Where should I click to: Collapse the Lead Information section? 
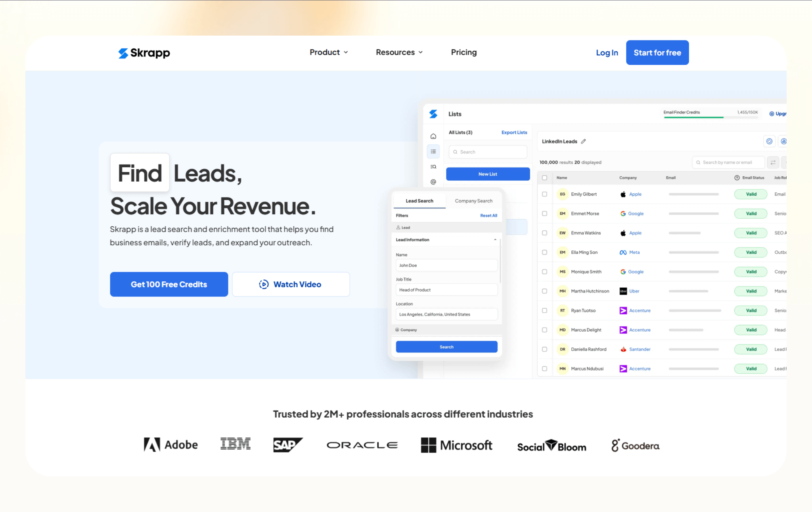point(495,240)
